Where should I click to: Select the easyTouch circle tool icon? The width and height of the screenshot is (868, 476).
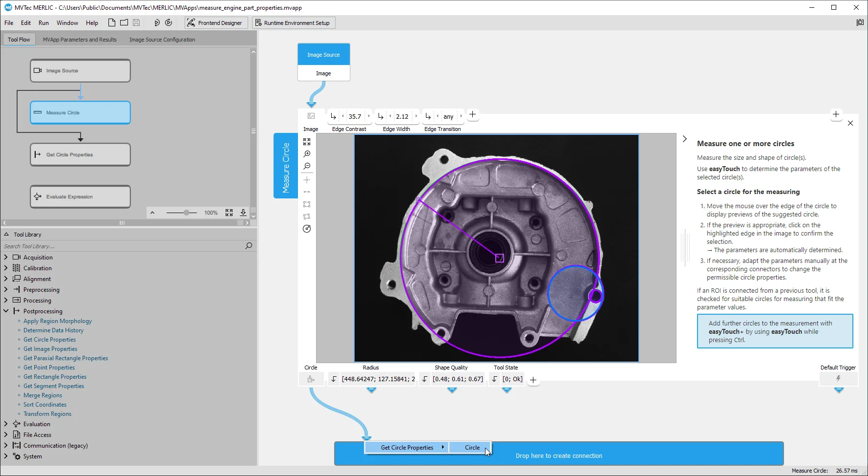(307, 229)
